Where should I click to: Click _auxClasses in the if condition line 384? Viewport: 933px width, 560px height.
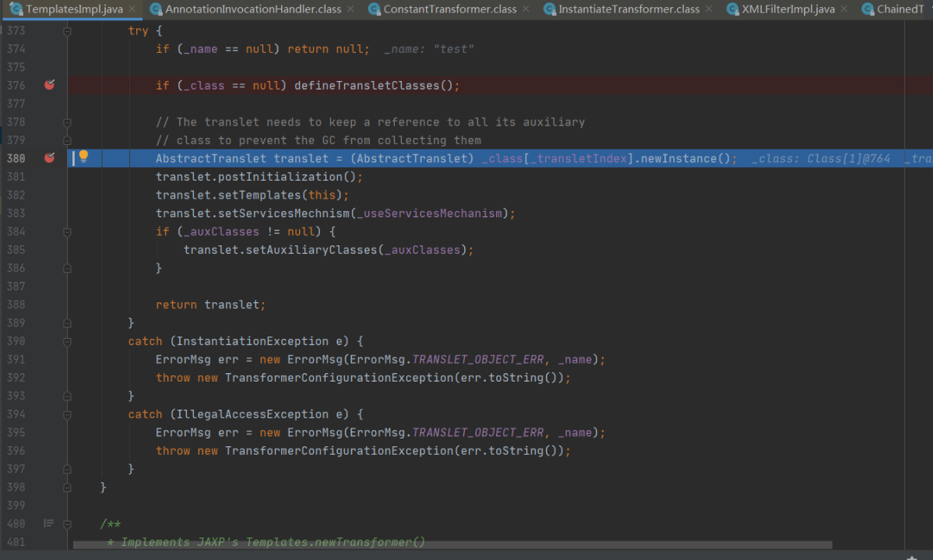[221, 231]
